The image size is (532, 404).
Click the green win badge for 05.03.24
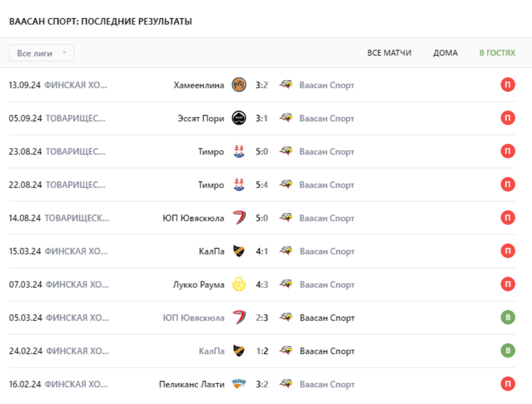point(508,318)
